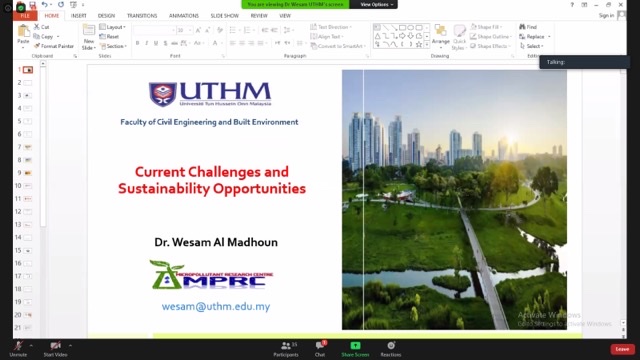Expand the shapes gallery more arrow
640x360 pixels.
(x=427, y=44)
